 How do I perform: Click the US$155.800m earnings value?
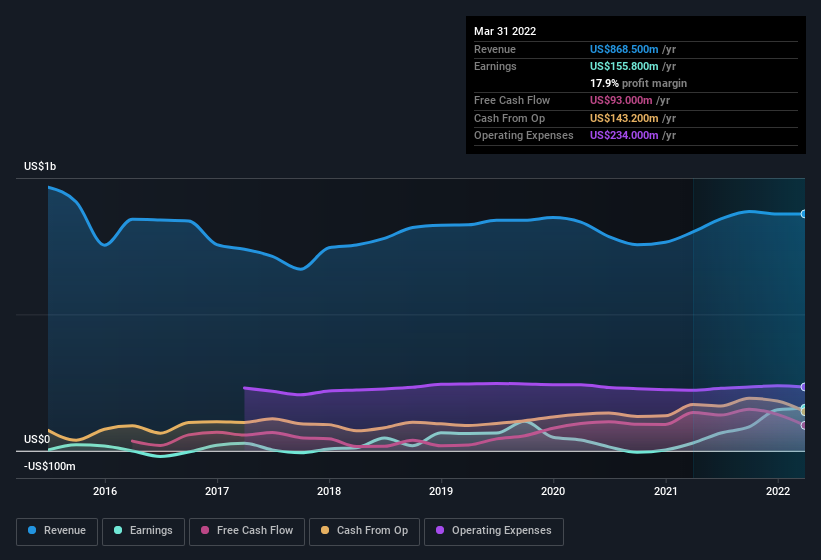point(624,66)
